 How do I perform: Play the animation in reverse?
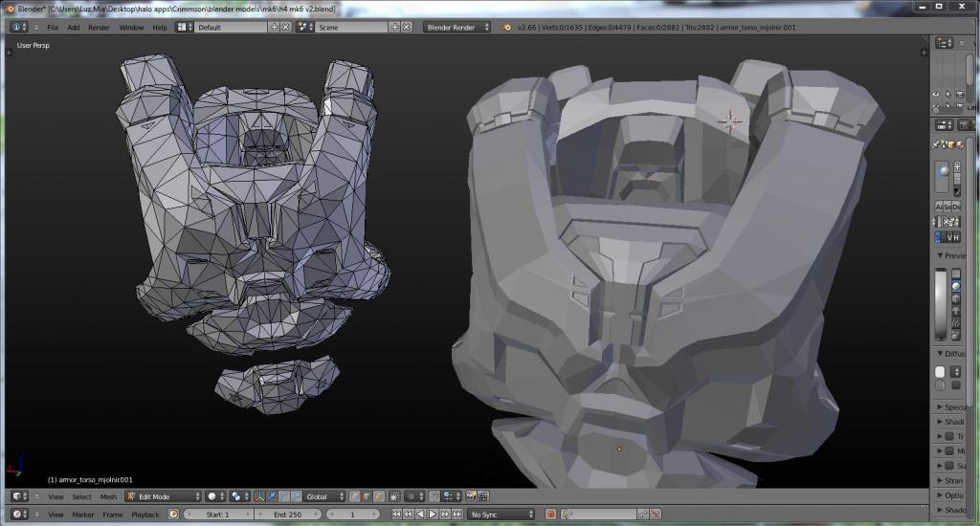(x=420, y=515)
